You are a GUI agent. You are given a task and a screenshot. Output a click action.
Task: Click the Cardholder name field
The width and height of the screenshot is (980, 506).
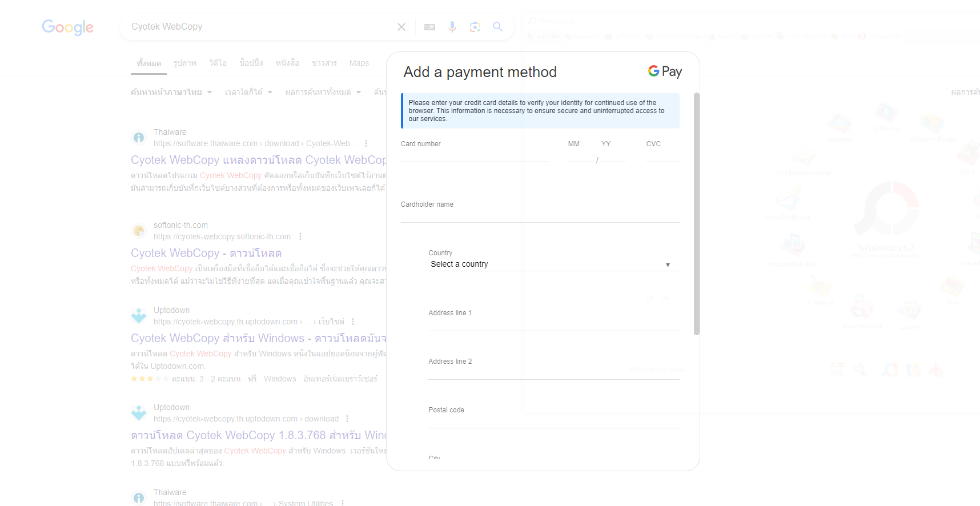coord(540,216)
